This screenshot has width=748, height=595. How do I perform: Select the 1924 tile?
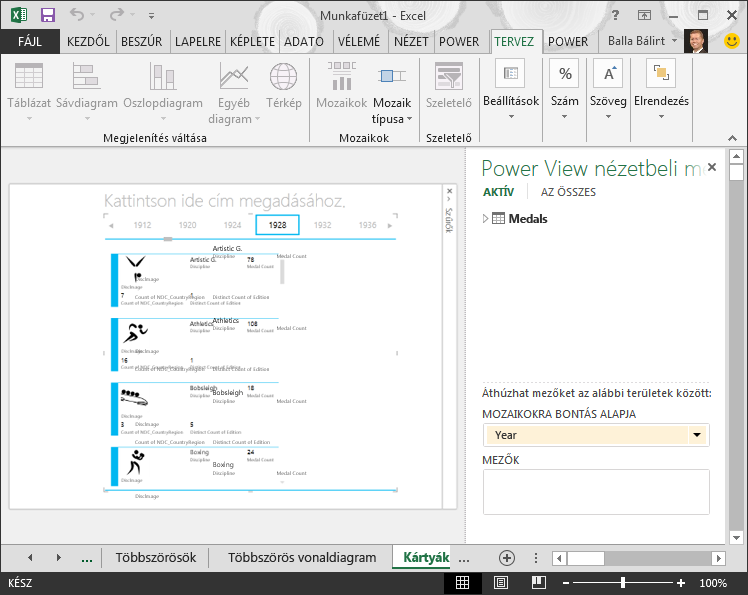tap(232, 225)
